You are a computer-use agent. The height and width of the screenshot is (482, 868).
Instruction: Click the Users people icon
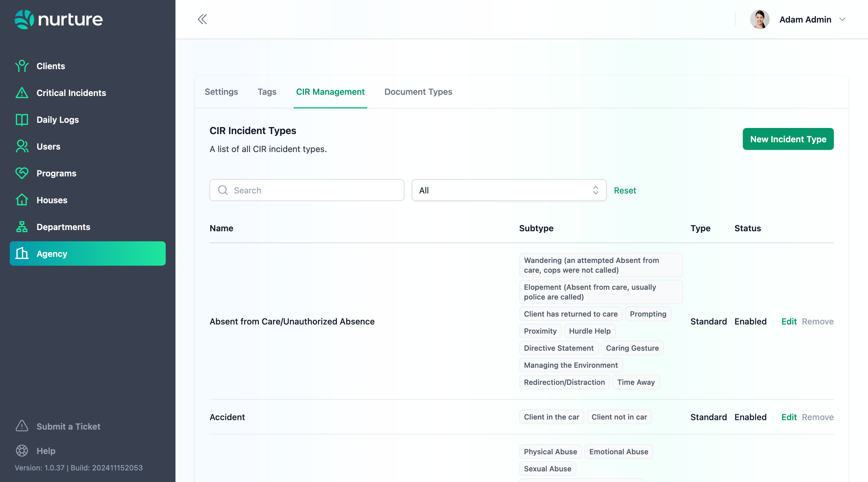(x=22, y=146)
